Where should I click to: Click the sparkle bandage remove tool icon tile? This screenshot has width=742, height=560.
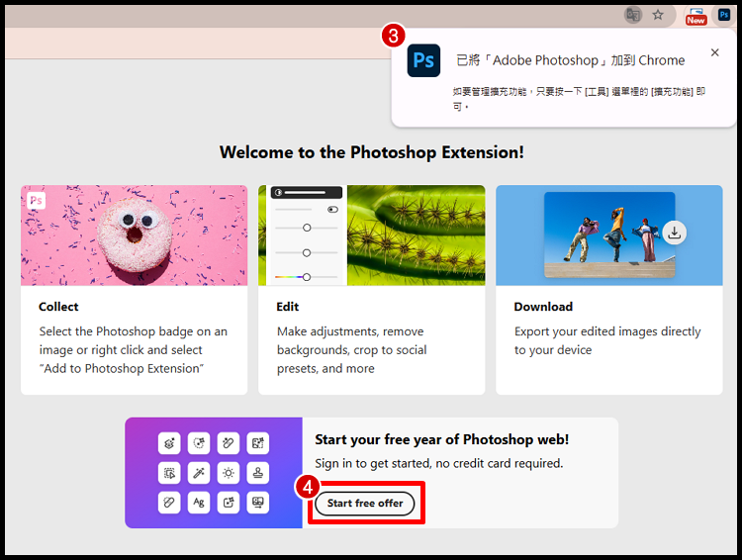(x=229, y=443)
